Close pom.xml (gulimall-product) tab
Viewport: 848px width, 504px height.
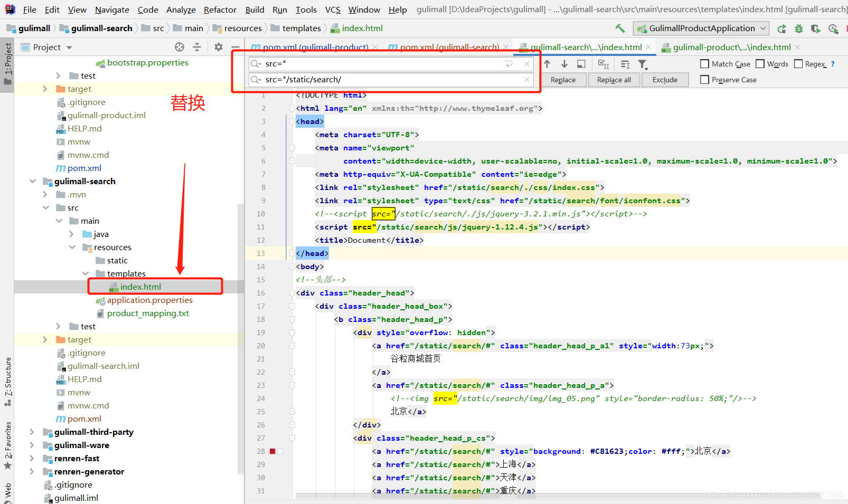point(375,47)
